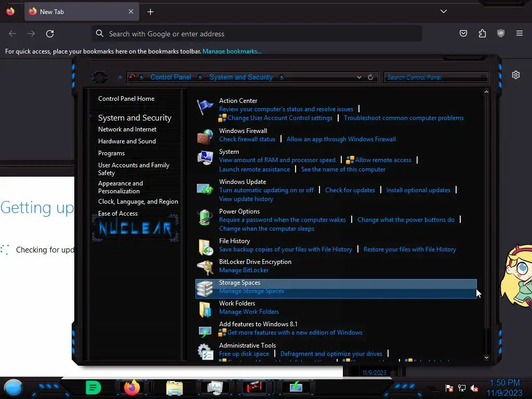This screenshot has height=399, width=532.
Task: Open Appearance and Personalization category
Action: [x=121, y=187]
